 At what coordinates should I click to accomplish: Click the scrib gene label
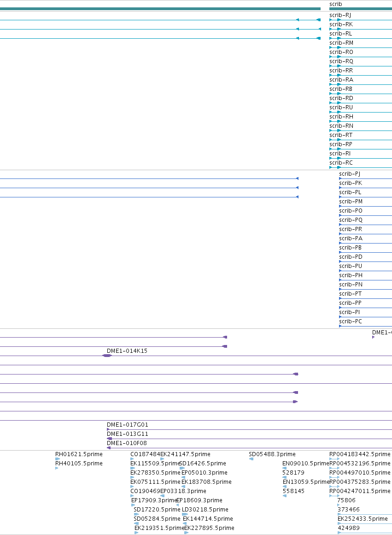point(335,4)
